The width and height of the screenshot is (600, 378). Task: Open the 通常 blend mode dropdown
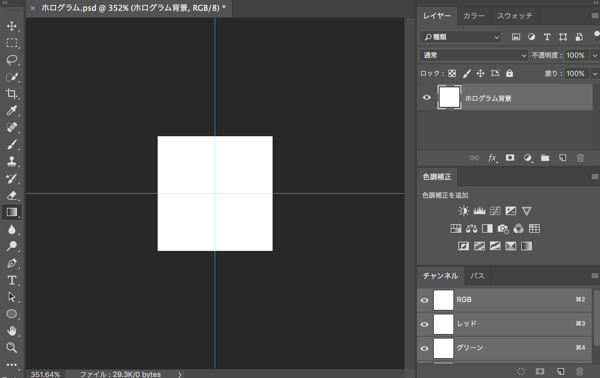coord(474,55)
